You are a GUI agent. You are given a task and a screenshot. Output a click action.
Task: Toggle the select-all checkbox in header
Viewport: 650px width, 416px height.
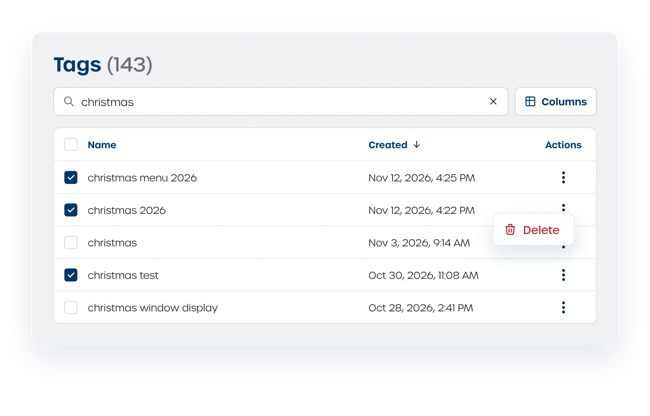point(71,145)
